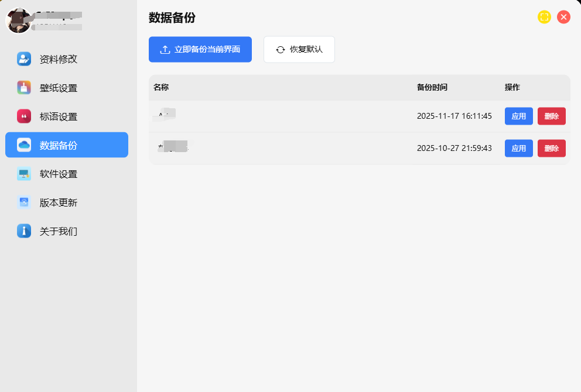Click the 资料修改 profile icon
Screen dimensions: 581x392
click(x=24, y=59)
